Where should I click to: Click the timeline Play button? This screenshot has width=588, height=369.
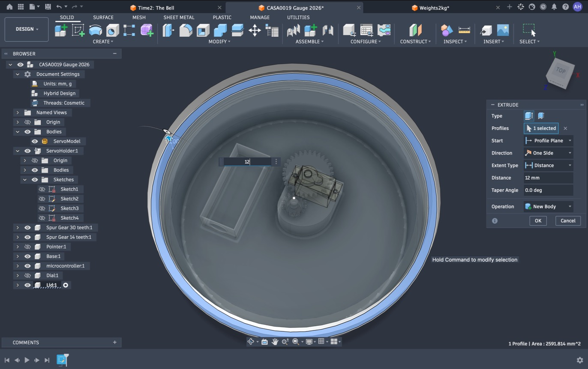point(27,360)
